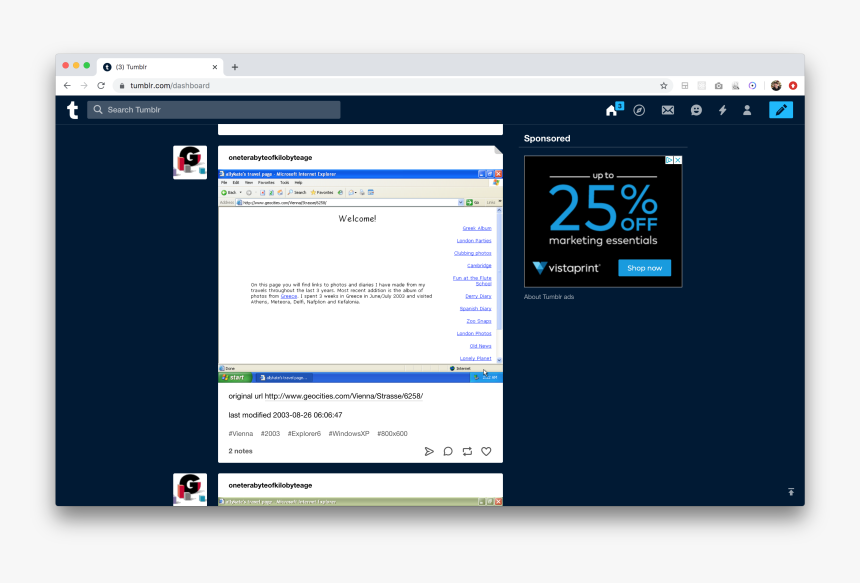Open the Messaging smiley icon
860x583 pixels.
tap(696, 110)
